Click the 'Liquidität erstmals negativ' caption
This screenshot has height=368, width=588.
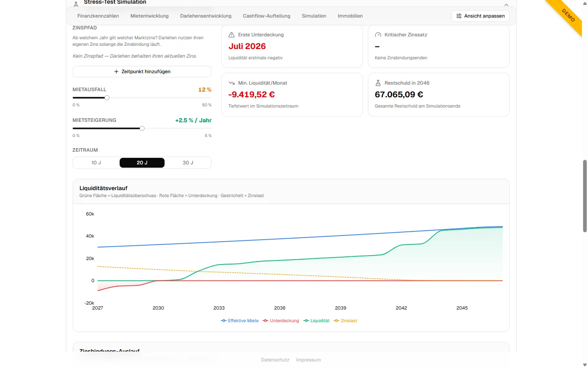tap(256, 58)
